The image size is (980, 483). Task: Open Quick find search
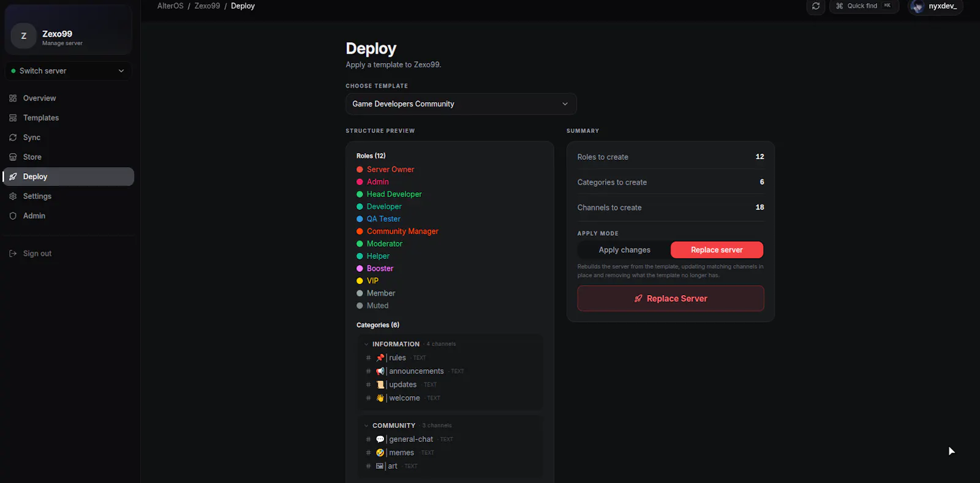[864, 6]
